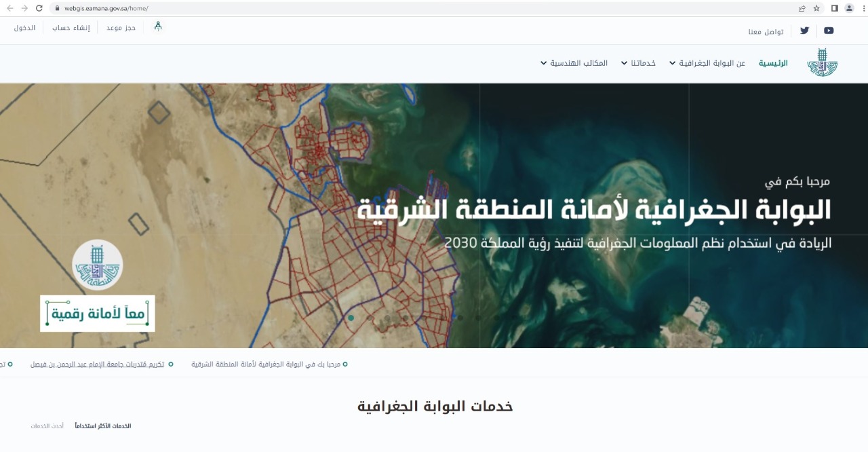The height and width of the screenshot is (452, 868).
Task: Open the Chrome profile avatar icon
Action: coord(848,8)
